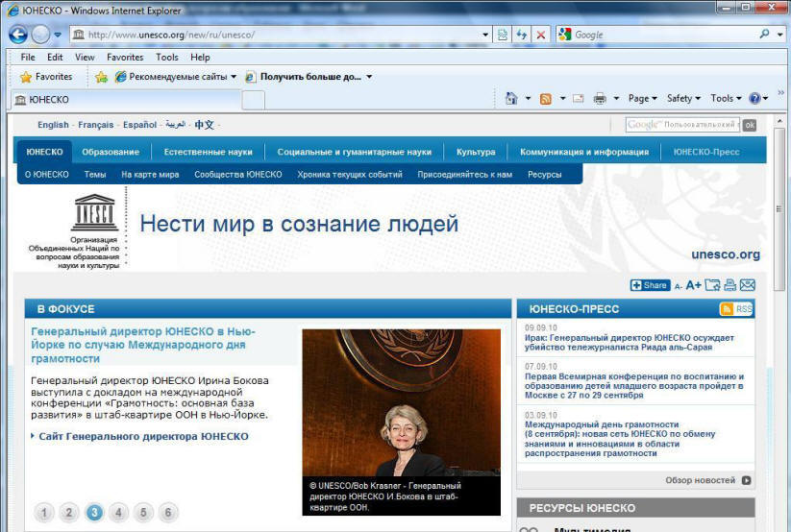Switch site language to Español
The image size is (791, 532).
coord(139,125)
